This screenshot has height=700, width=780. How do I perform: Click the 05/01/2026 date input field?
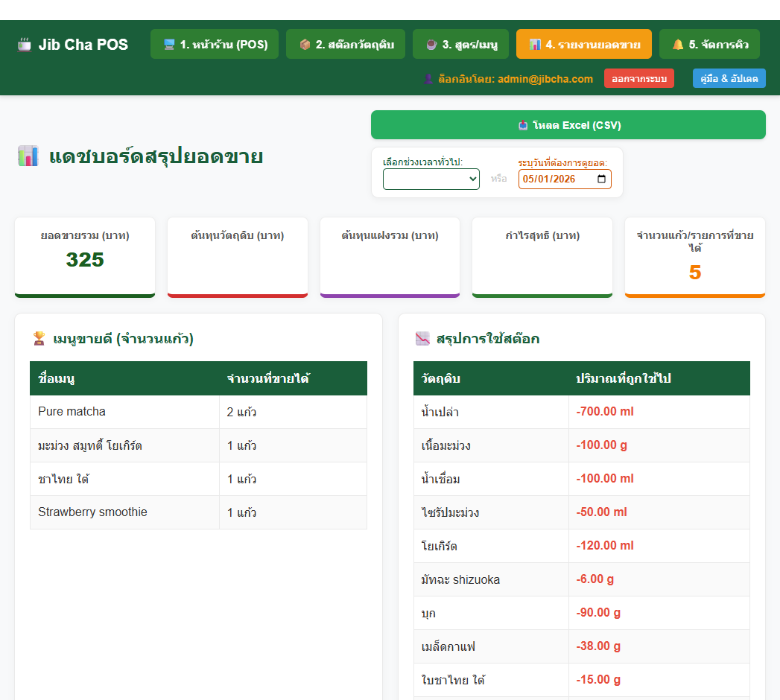(565, 179)
